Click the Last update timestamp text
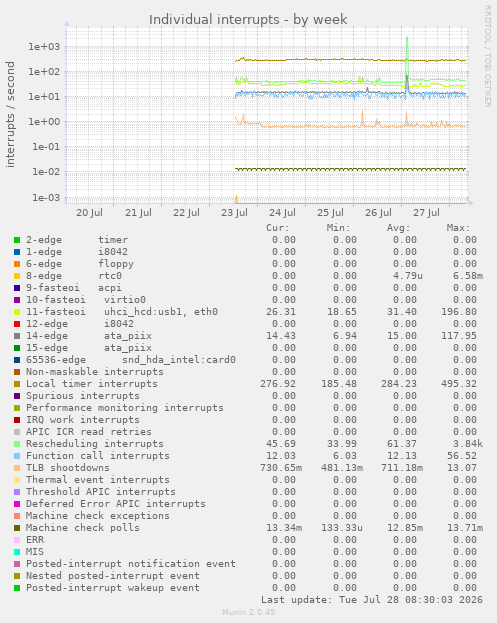Viewport: 497px width, 623px height. click(x=372, y=600)
